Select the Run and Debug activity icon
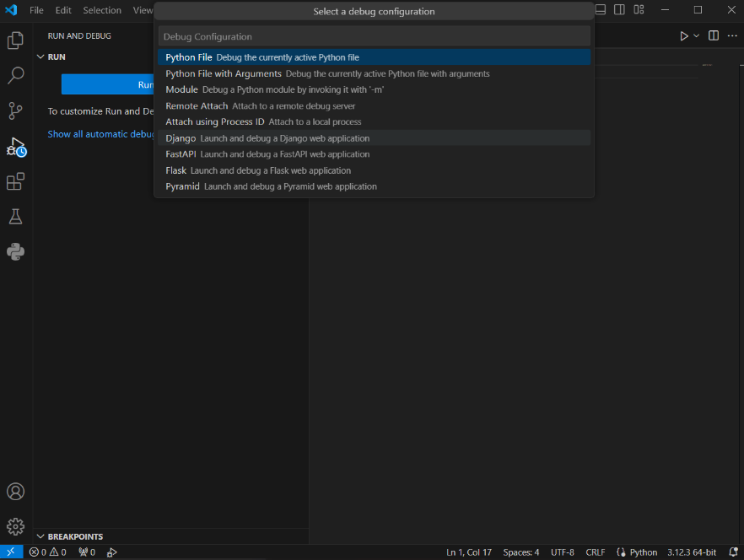Viewport: 744px width, 560px height. coord(16,147)
